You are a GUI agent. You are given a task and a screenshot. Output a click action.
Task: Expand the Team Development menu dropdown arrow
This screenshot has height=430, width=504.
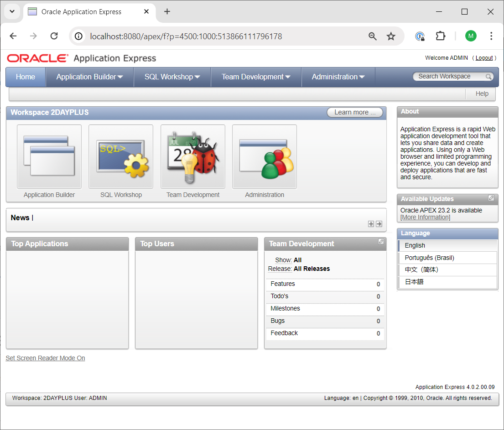(x=288, y=77)
